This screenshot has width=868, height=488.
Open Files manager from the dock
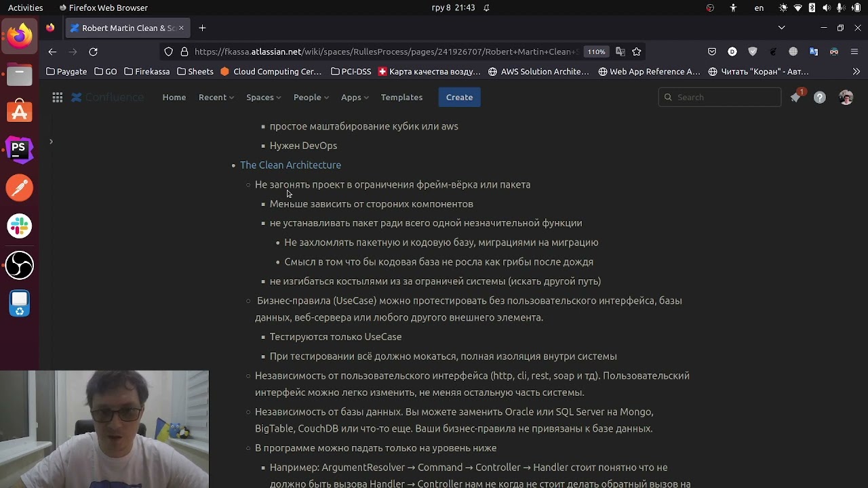20,73
